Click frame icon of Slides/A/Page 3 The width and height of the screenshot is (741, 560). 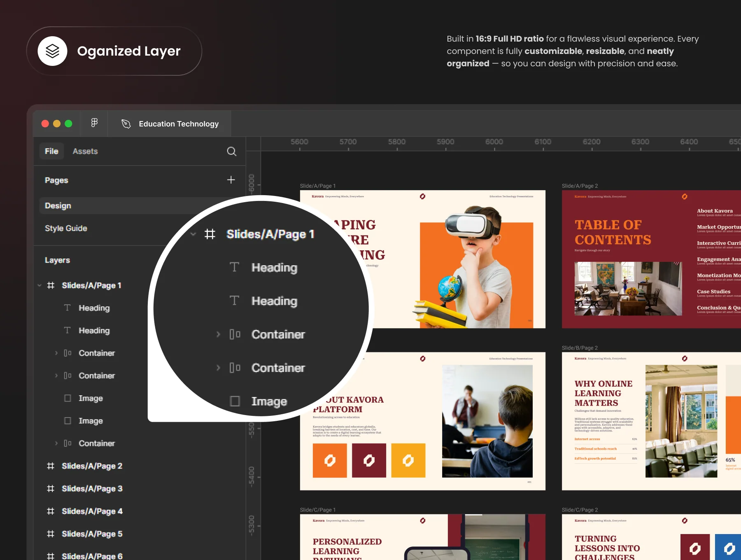tap(51, 488)
